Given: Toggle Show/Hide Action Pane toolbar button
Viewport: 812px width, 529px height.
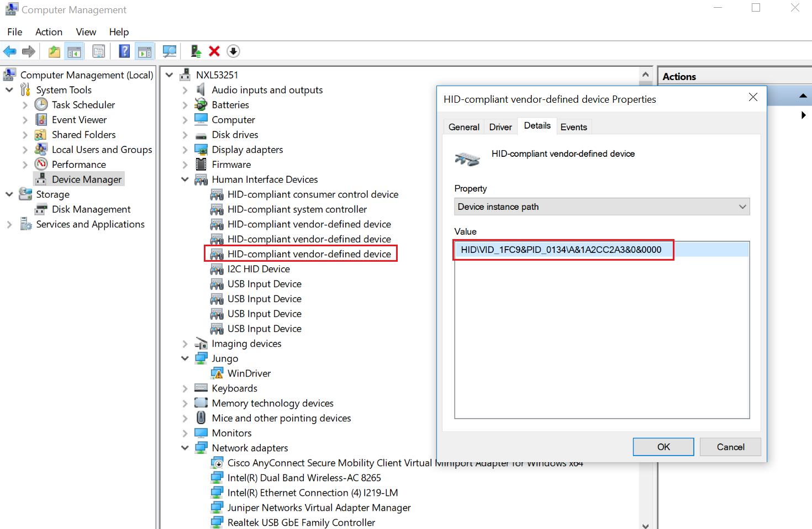Looking at the screenshot, I should coord(145,51).
